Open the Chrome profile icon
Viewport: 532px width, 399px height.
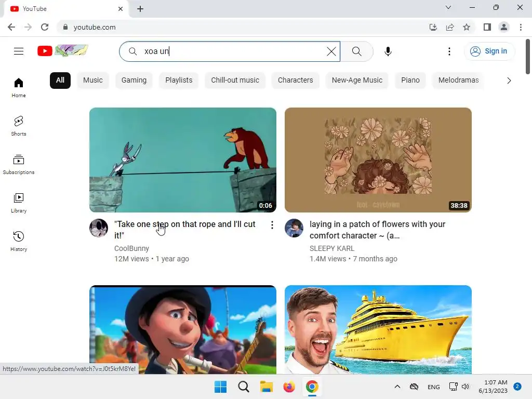coord(504,27)
